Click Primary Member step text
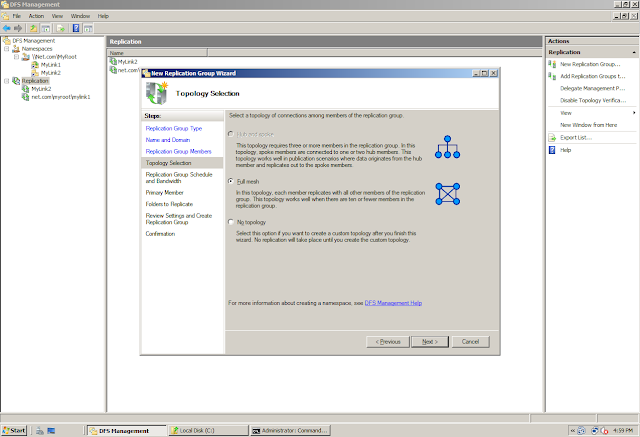The height and width of the screenshot is (437, 640). (164, 193)
